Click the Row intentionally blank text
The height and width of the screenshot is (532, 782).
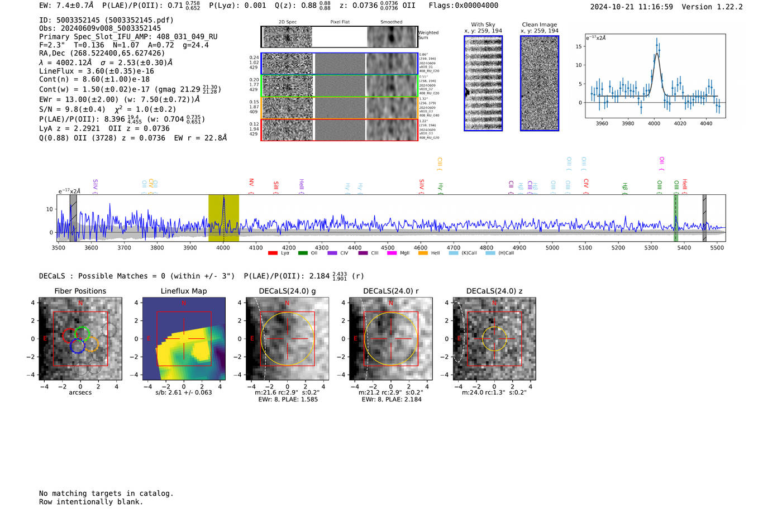[91, 502]
